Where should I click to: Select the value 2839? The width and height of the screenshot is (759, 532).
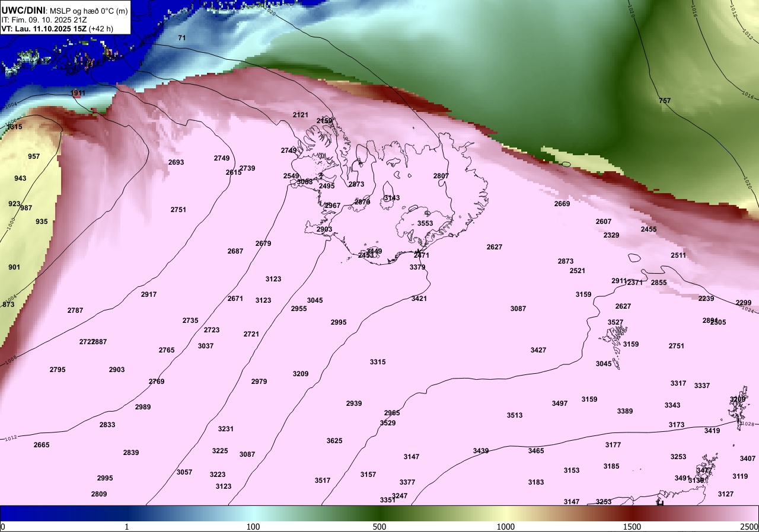tap(131, 453)
